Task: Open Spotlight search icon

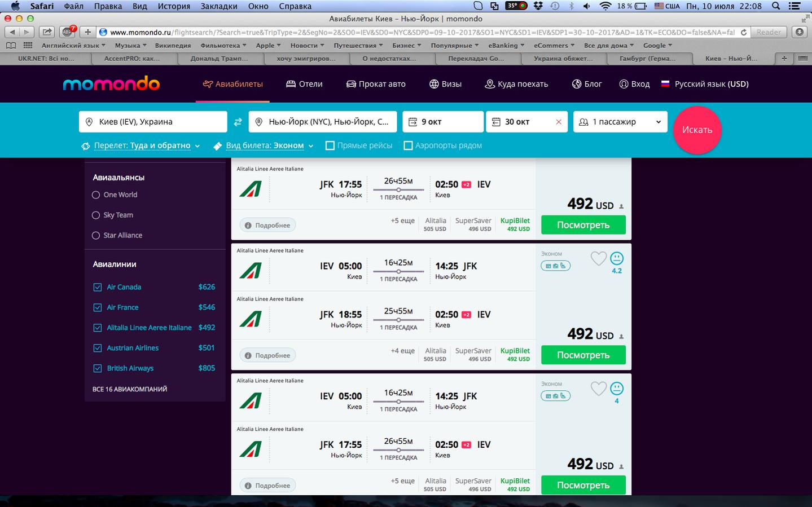Action: pyautogui.click(x=776, y=6)
